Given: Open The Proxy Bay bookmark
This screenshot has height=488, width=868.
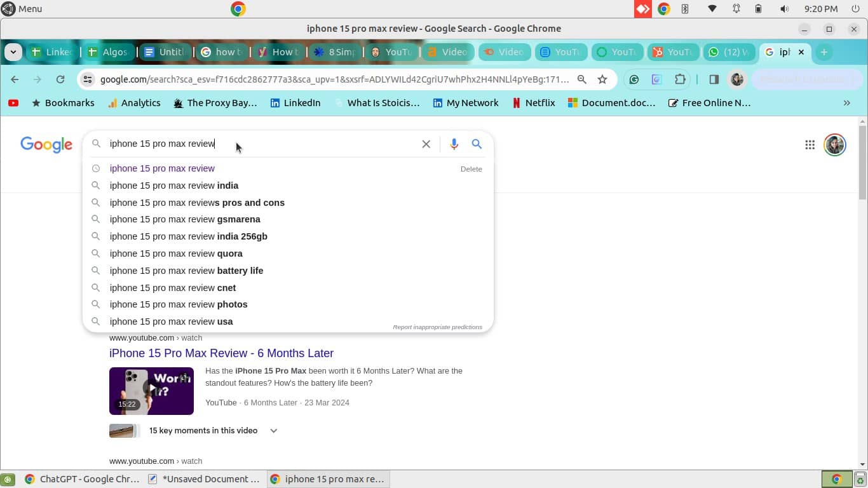Looking at the screenshot, I should [x=215, y=103].
